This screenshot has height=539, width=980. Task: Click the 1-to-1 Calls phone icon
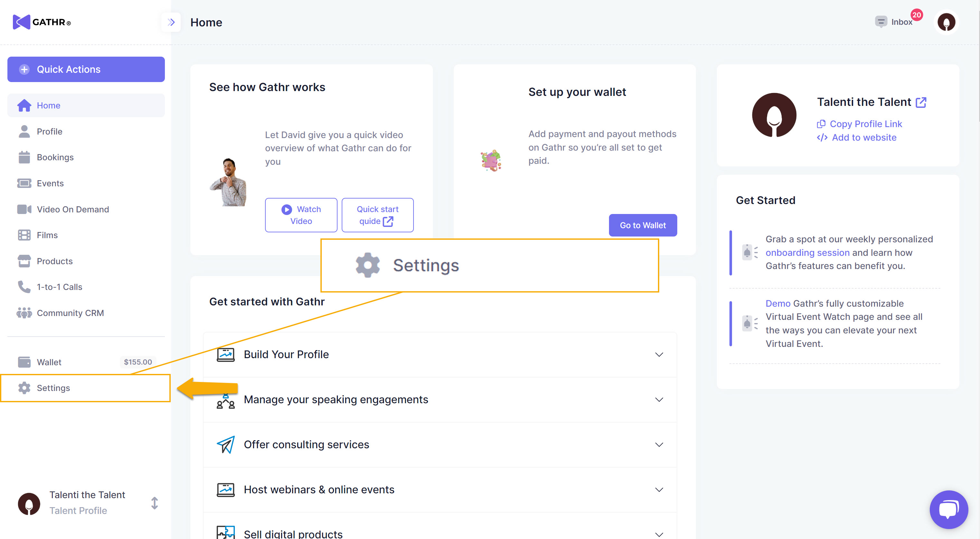pos(24,287)
